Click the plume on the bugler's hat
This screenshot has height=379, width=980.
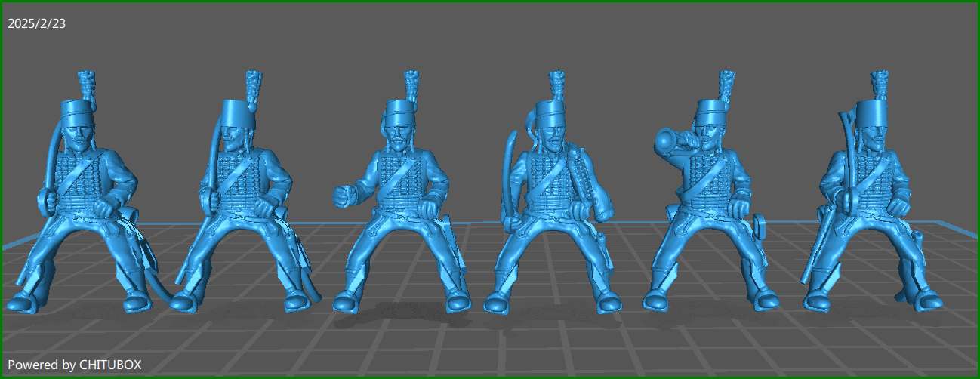click(x=726, y=85)
